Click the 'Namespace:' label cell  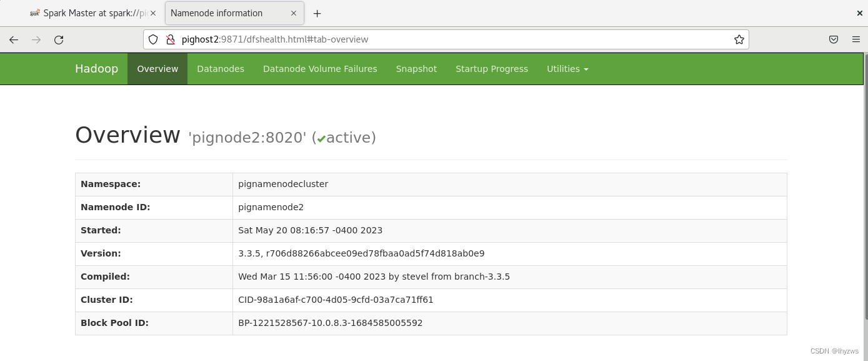click(154, 185)
